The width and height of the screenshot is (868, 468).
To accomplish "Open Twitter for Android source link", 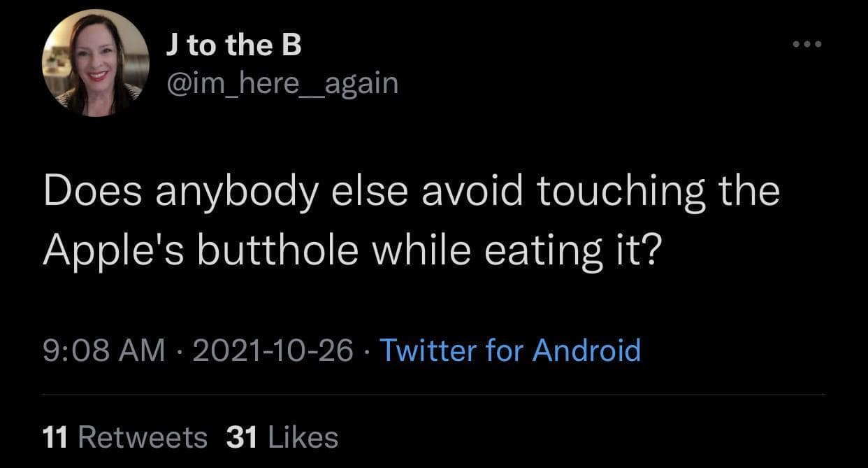I will pos(509,350).
